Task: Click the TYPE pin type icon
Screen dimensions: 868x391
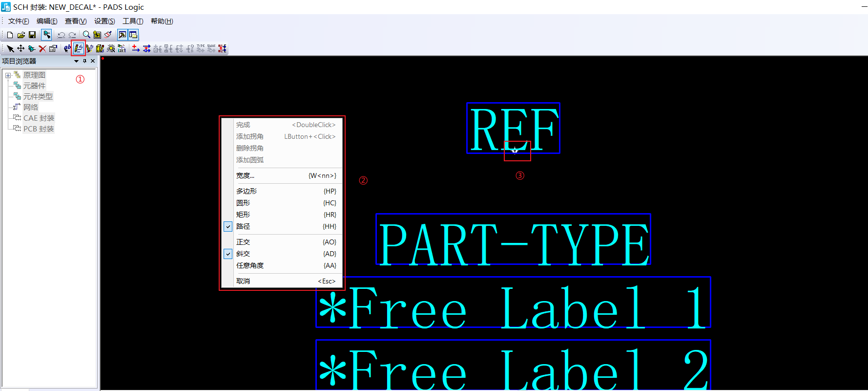Action: click(x=201, y=48)
